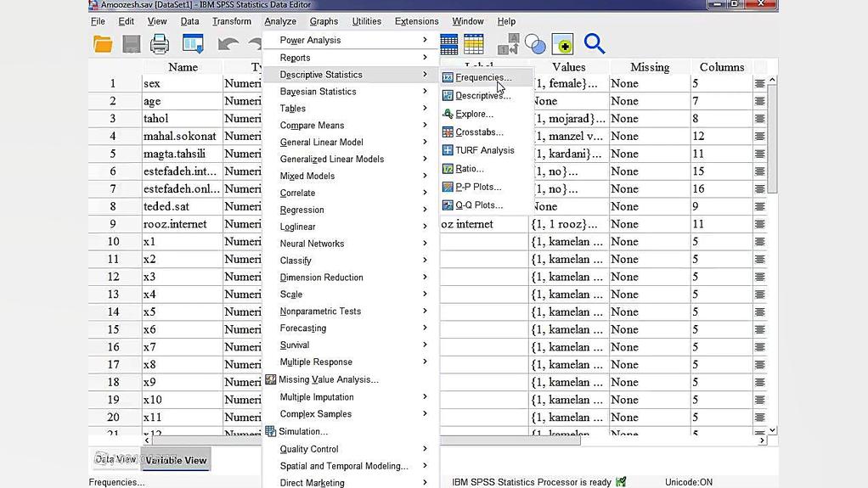Open data file with the folder icon
The width and height of the screenshot is (868, 488).
tap(103, 44)
